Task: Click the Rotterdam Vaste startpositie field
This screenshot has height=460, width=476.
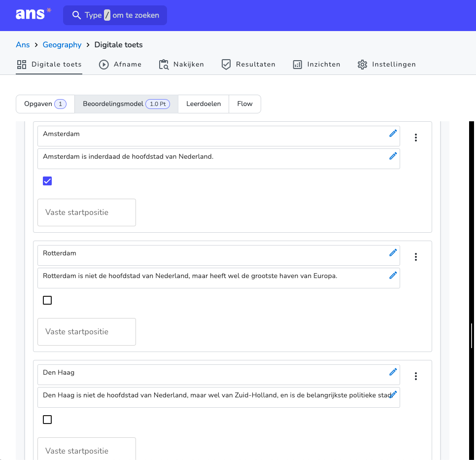Action: point(87,332)
